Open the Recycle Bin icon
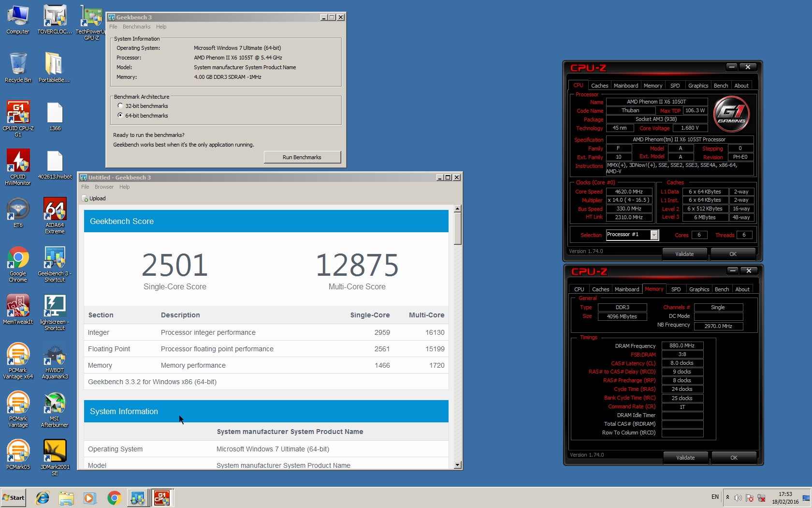Viewport: 812px width, 508px height. click(18, 68)
